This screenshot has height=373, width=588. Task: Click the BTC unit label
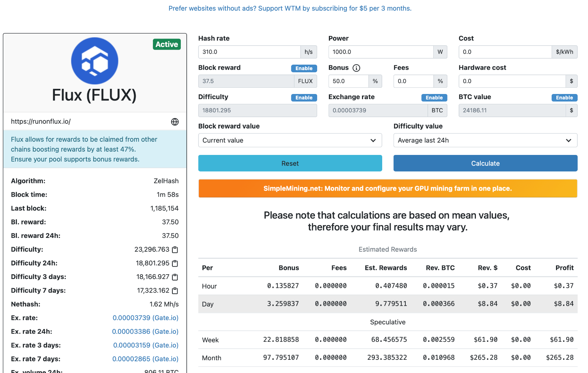(437, 111)
